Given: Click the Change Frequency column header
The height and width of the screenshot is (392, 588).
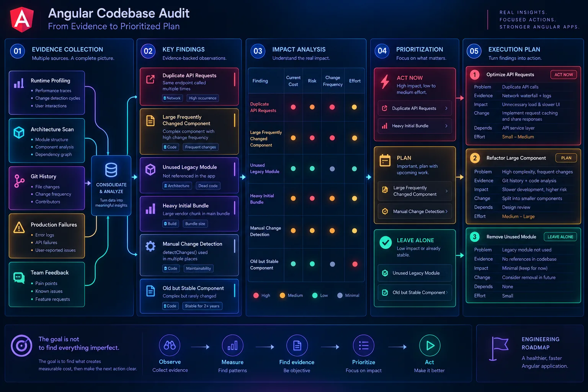Looking at the screenshot, I should (333, 81).
